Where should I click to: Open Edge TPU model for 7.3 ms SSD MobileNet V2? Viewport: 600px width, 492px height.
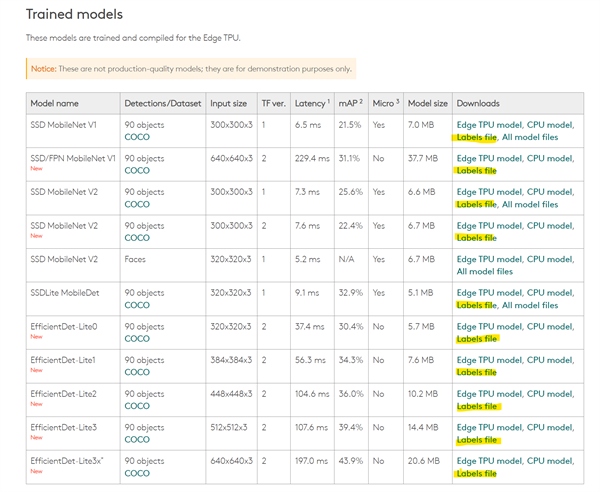coord(489,192)
